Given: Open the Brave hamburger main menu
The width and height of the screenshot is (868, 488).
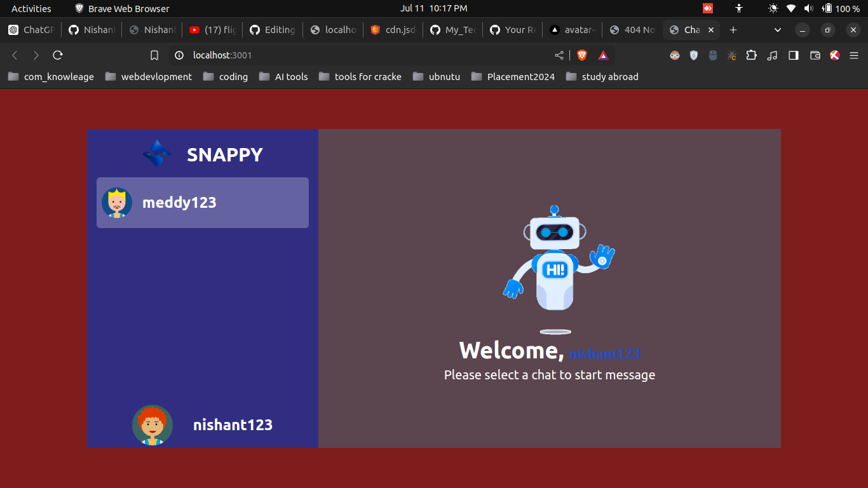Looking at the screenshot, I should click(x=854, y=55).
